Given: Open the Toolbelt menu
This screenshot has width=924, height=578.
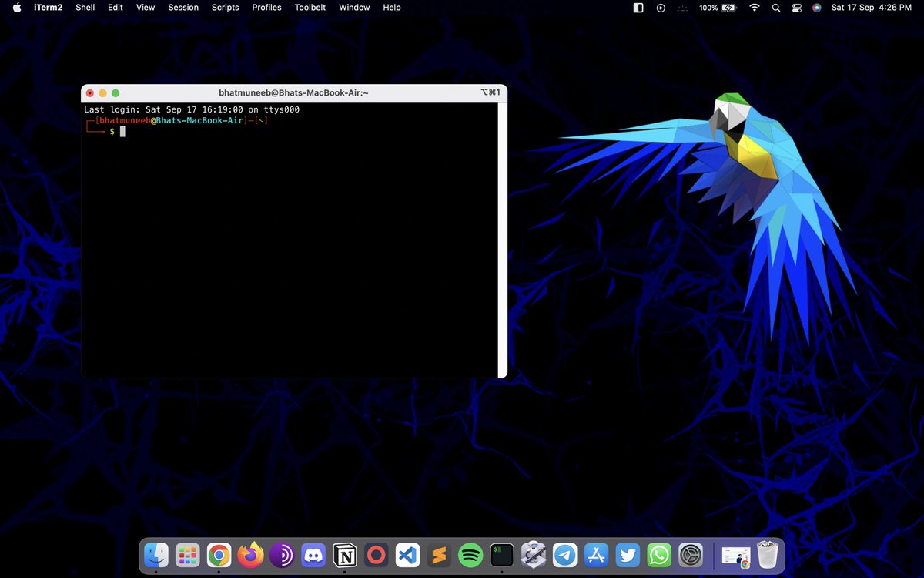Looking at the screenshot, I should [310, 8].
